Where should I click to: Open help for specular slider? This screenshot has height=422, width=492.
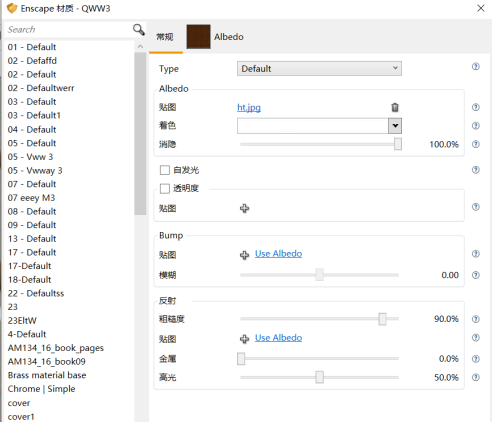click(476, 377)
